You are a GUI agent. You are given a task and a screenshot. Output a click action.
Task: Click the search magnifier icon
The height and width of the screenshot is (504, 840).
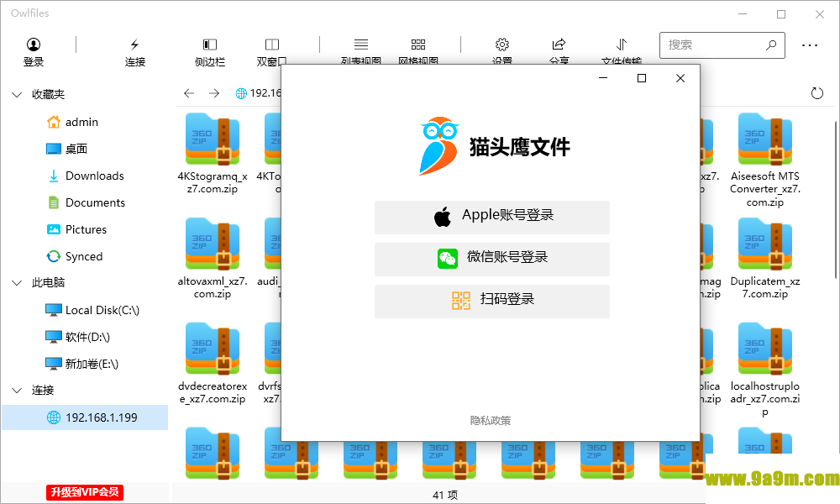(771, 45)
